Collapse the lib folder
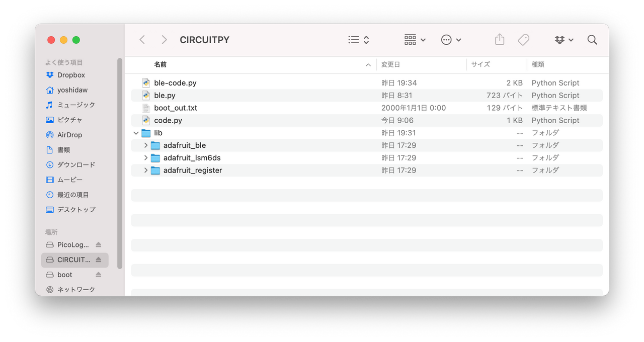 click(x=135, y=133)
